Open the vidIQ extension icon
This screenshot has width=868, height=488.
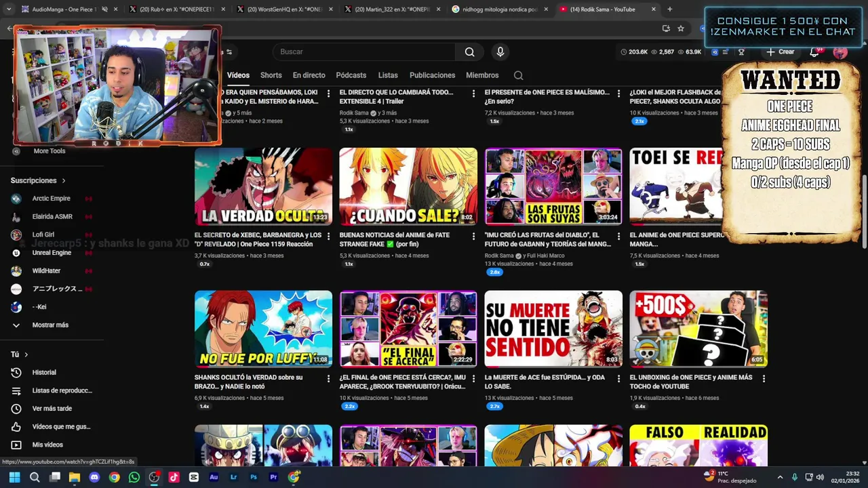tap(715, 52)
